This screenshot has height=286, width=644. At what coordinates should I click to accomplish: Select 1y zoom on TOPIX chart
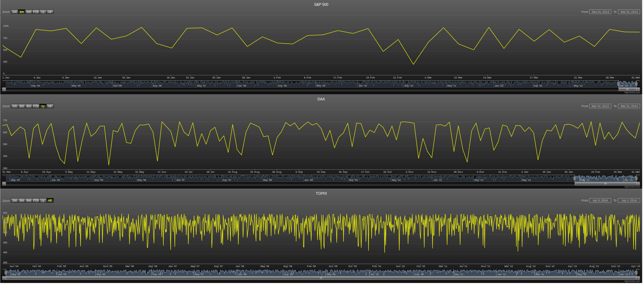tap(43, 200)
